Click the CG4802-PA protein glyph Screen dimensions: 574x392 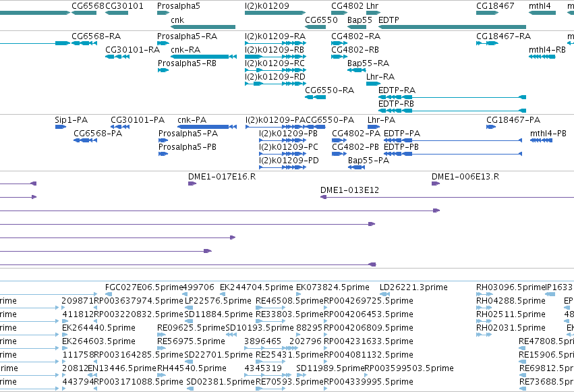tap(339, 140)
